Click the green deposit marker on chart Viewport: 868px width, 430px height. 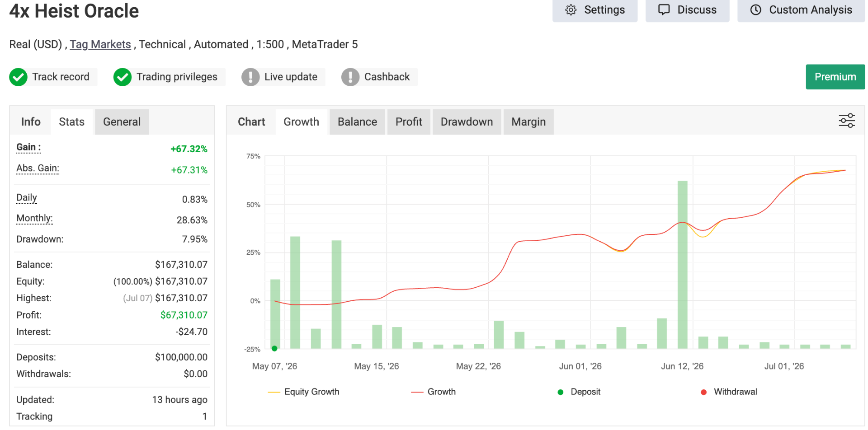tap(274, 349)
